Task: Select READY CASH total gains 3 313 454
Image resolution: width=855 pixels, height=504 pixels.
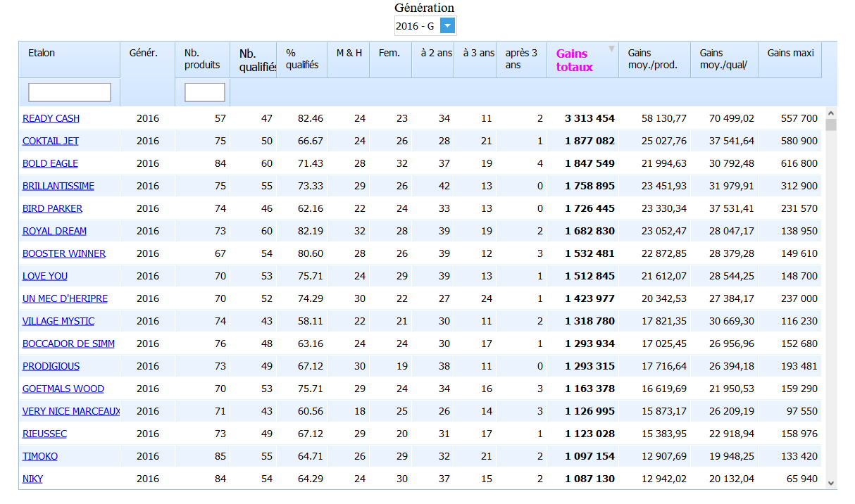Action: coord(589,118)
